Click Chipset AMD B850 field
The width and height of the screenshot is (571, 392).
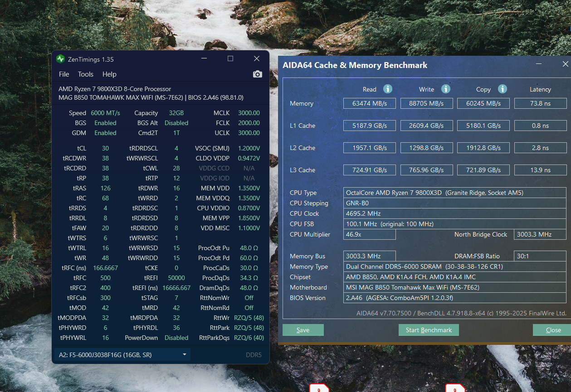coord(455,277)
